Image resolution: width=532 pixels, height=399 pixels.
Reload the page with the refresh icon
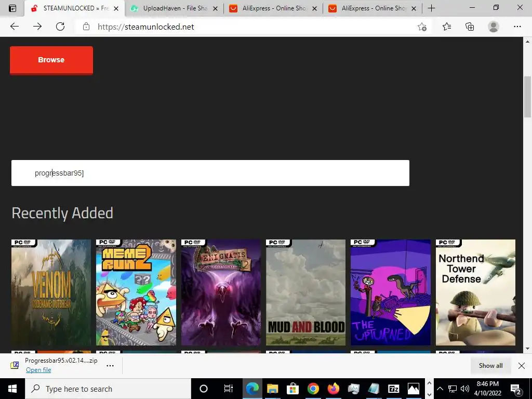pyautogui.click(x=60, y=26)
